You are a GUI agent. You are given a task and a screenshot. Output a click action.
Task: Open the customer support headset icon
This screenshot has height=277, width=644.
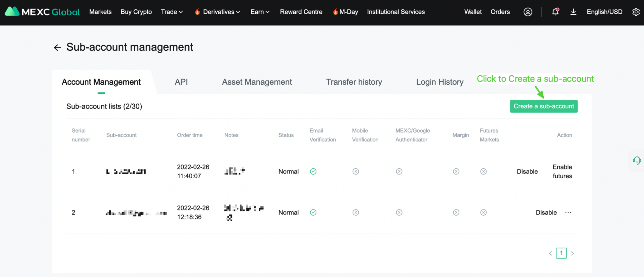pos(637,160)
